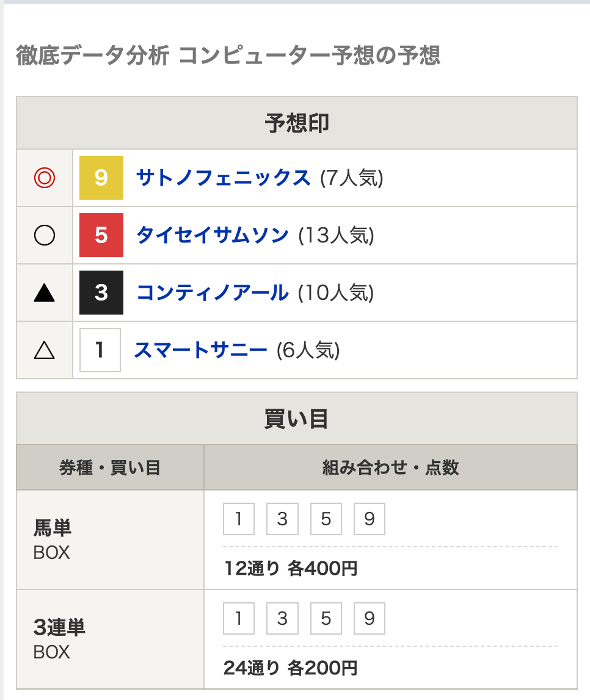Click the white number 1 badge
The width and height of the screenshot is (590, 700).
tap(100, 350)
